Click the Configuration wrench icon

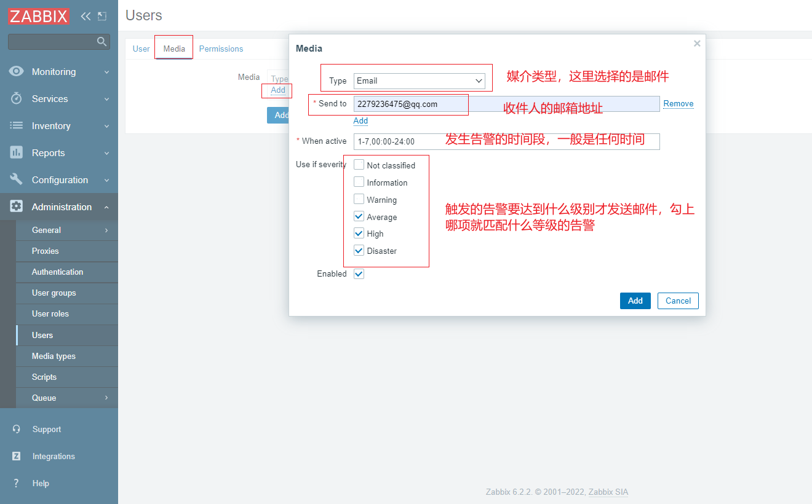17,179
